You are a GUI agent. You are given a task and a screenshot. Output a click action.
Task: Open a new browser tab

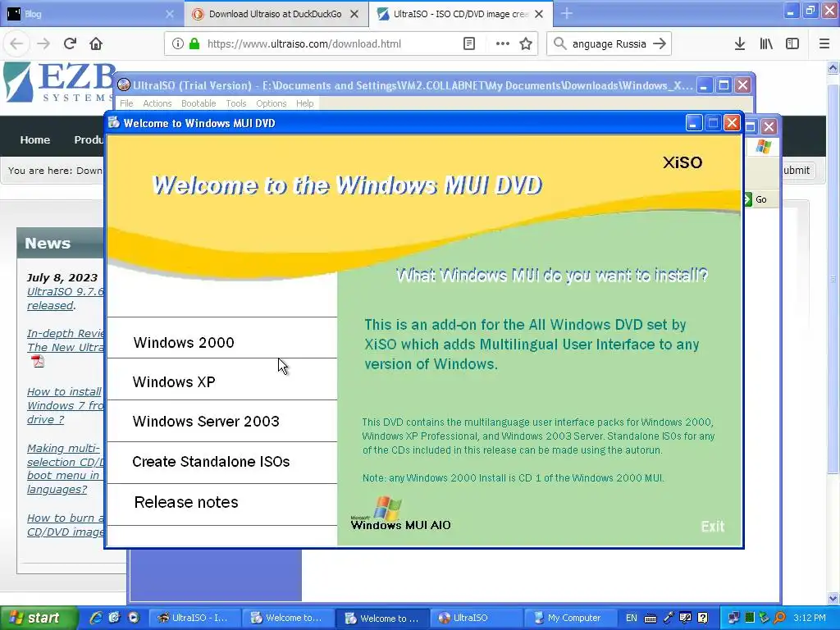coord(566,14)
